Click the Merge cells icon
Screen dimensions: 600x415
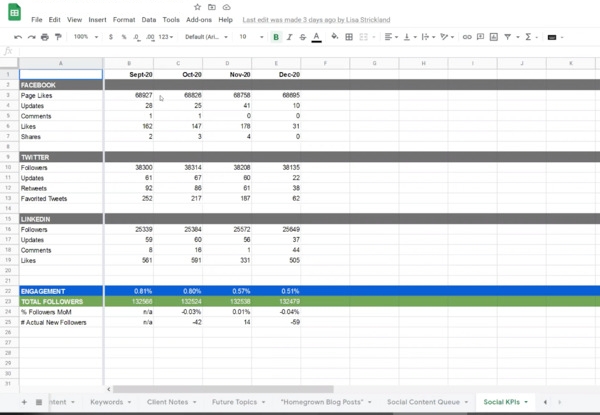[x=364, y=37]
